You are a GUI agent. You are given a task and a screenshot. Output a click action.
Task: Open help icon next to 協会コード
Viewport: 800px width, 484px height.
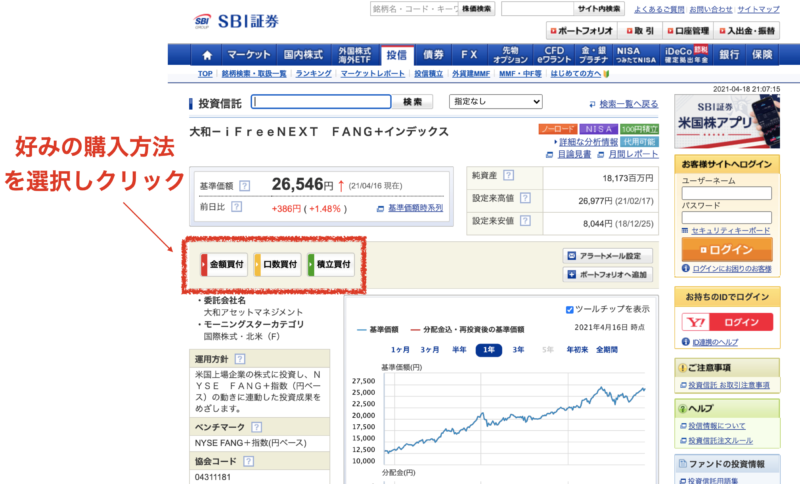tap(248, 461)
